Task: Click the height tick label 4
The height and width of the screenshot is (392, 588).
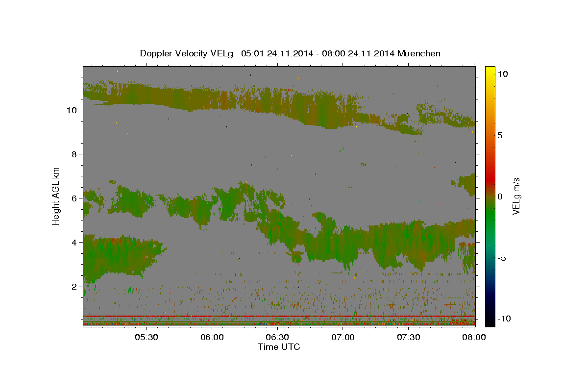Action: point(74,242)
